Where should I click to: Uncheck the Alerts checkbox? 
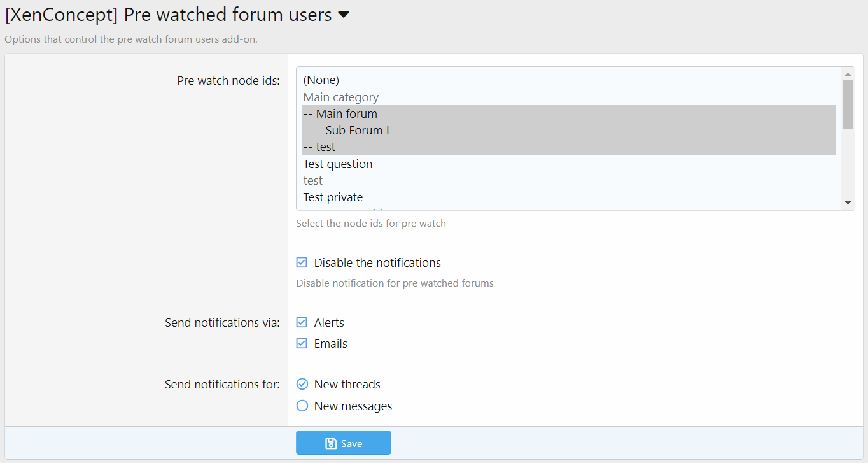pos(302,322)
